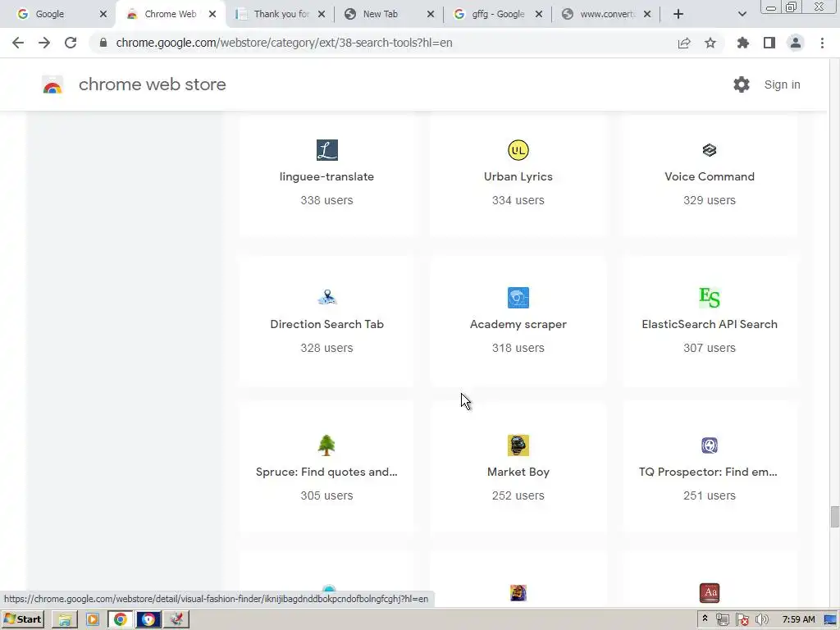Open the web store settings gear
The image size is (840, 630).
(x=742, y=84)
